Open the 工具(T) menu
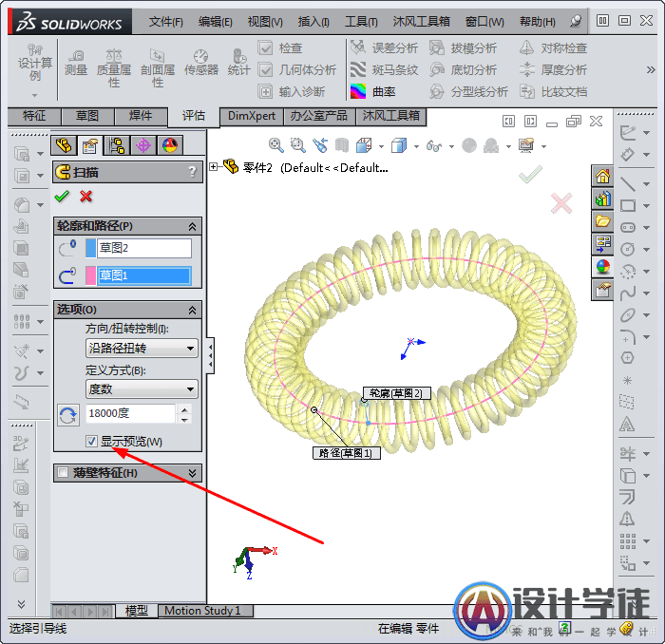Image resolution: width=665 pixels, height=644 pixels. coord(361,21)
